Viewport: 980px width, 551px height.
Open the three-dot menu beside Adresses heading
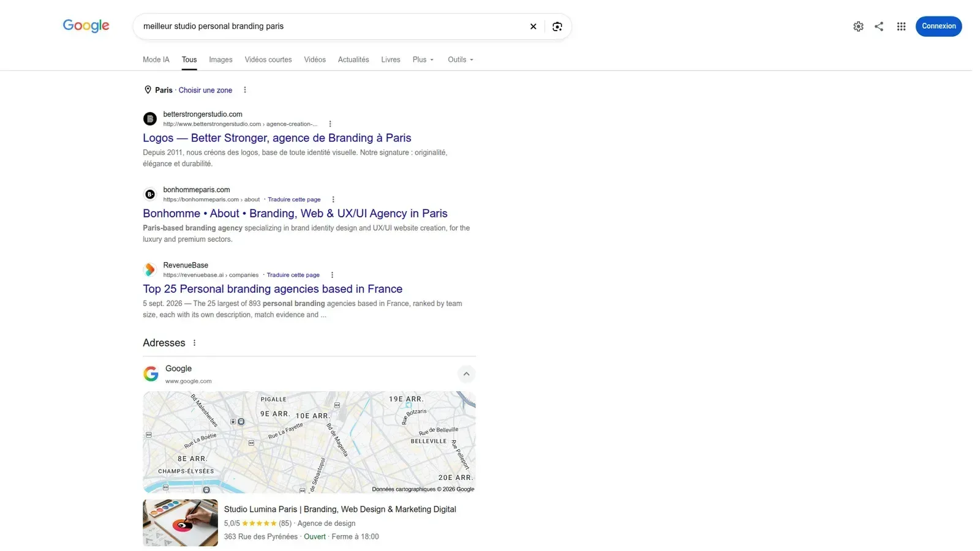(195, 343)
